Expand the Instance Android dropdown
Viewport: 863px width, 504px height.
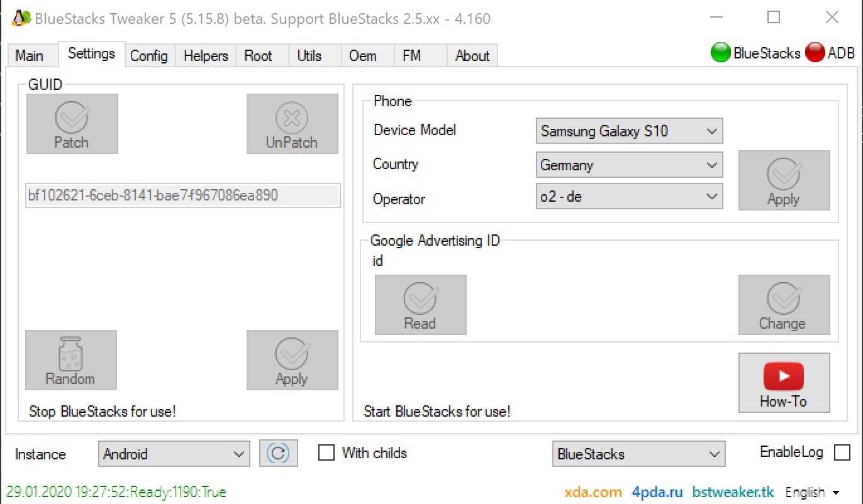(174, 454)
